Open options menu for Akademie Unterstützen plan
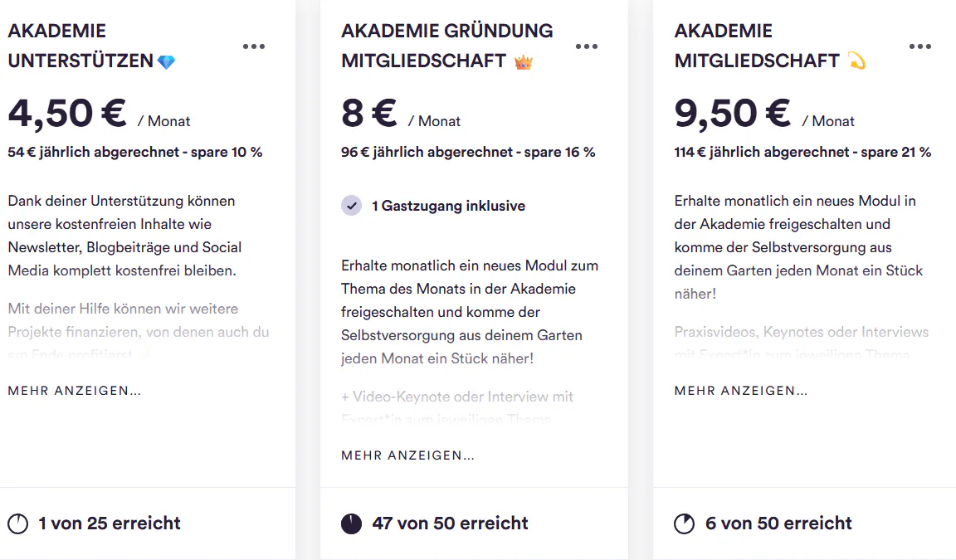This screenshot has height=560, width=956. click(x=254, y=46)
